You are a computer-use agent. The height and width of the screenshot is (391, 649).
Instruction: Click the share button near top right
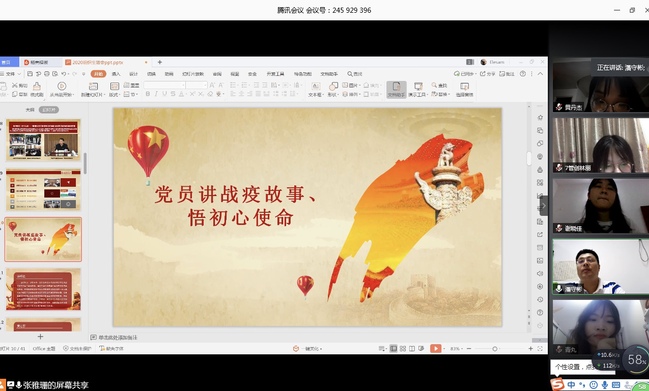coord(488,74)
